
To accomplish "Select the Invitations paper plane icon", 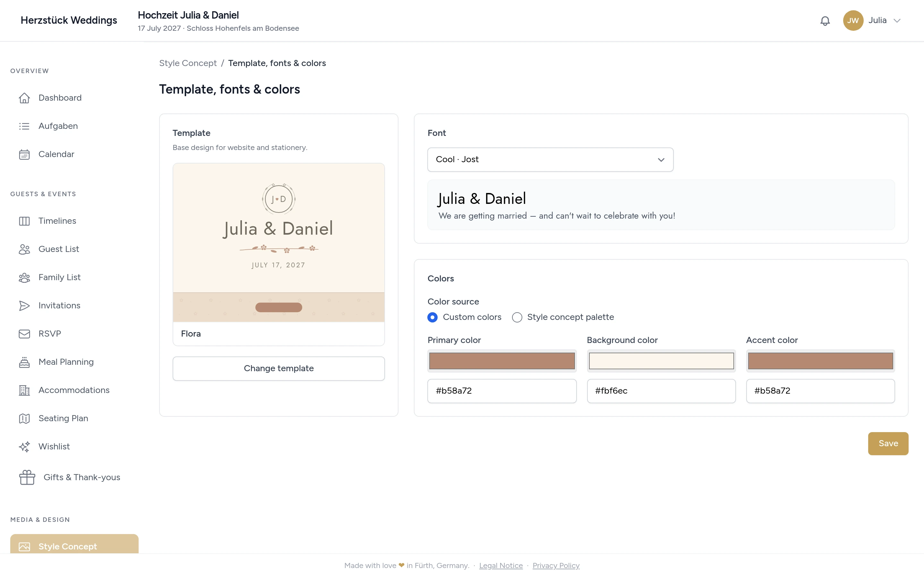I will [x=24, y=306].
